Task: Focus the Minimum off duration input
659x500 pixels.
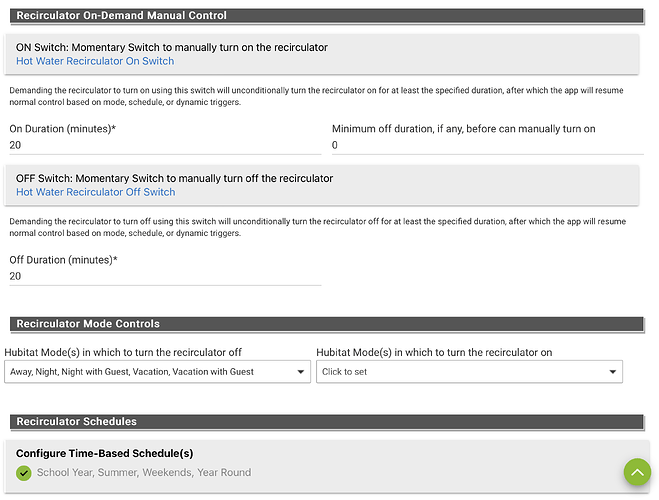Action: (490, 145)
